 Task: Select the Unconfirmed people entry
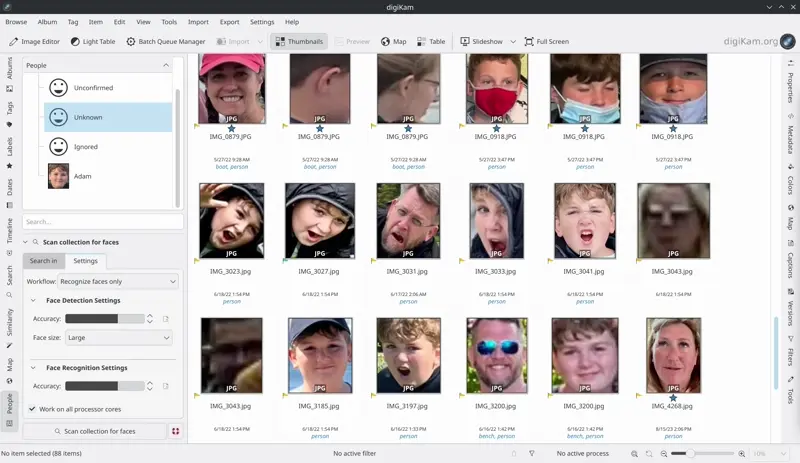[93, 88]
